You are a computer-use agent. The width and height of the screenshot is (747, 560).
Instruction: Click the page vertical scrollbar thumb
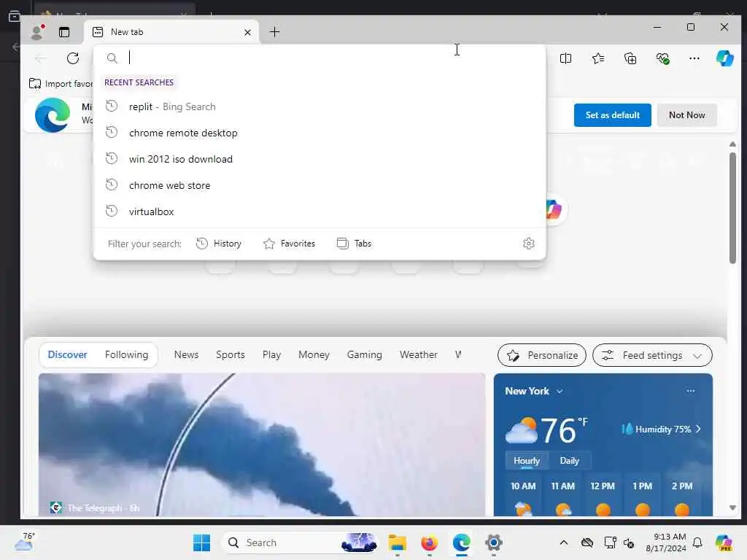pyautogui.click(x=732, y=208)
